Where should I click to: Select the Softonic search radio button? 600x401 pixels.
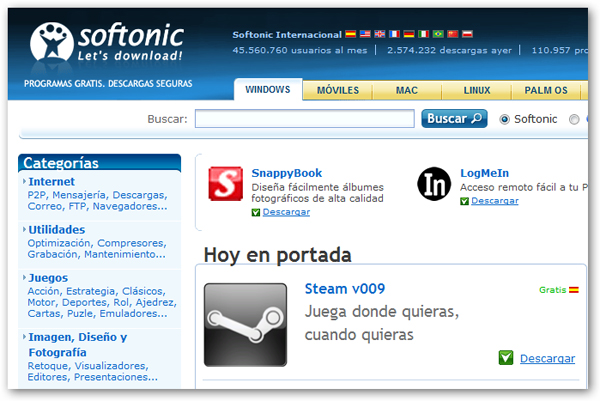504,119
